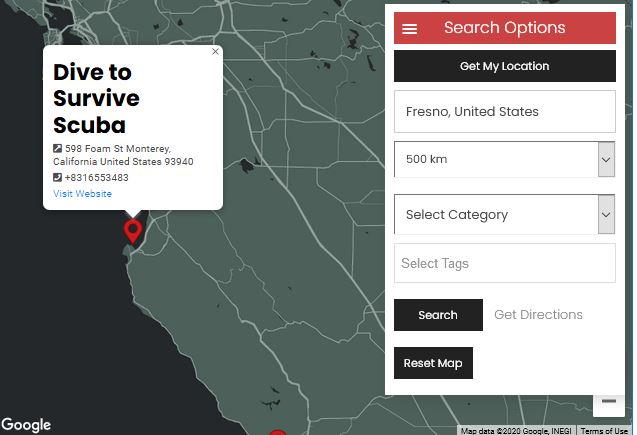Click the partial red marker at the map's bottom
The height and width of the screenshot is (435, 637).
point(278,432)
